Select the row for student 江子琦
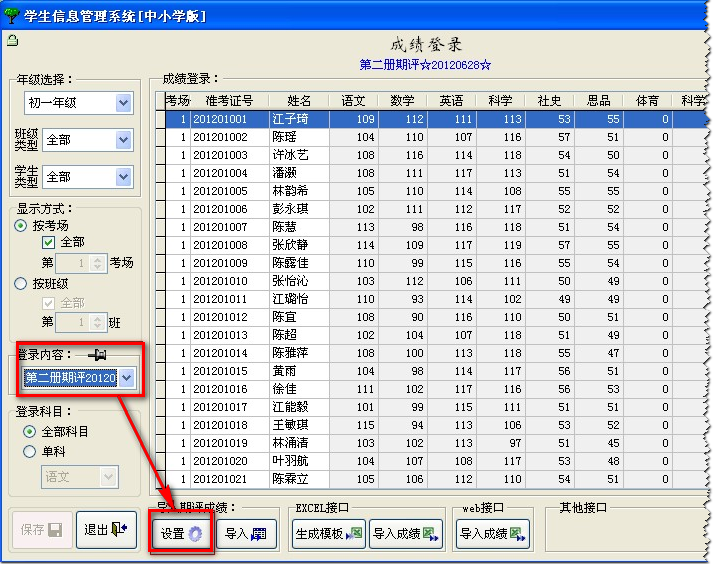Viewport: 720px width, 564px height. 434,119
